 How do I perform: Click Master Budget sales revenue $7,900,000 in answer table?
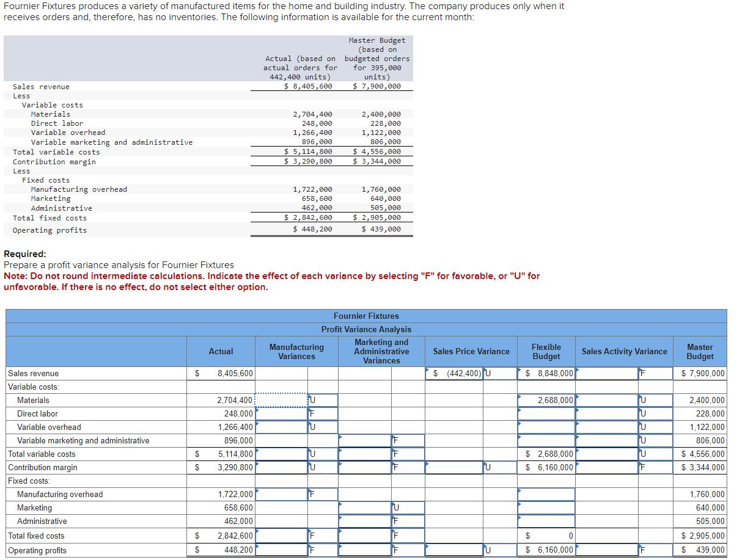click(x=703, y=374)
